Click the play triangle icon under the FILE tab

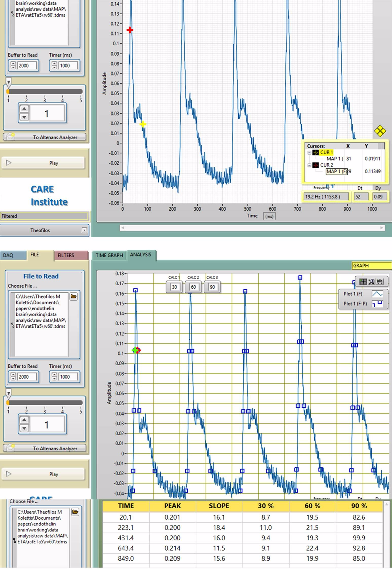[x=9, y=474]
